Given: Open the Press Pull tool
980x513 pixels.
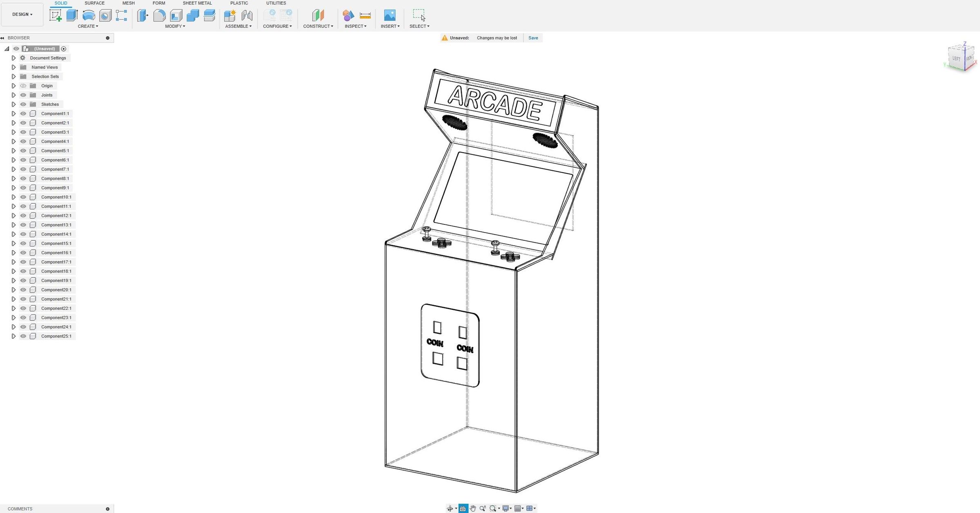Looking at the screenshot, I should [143, 15].
